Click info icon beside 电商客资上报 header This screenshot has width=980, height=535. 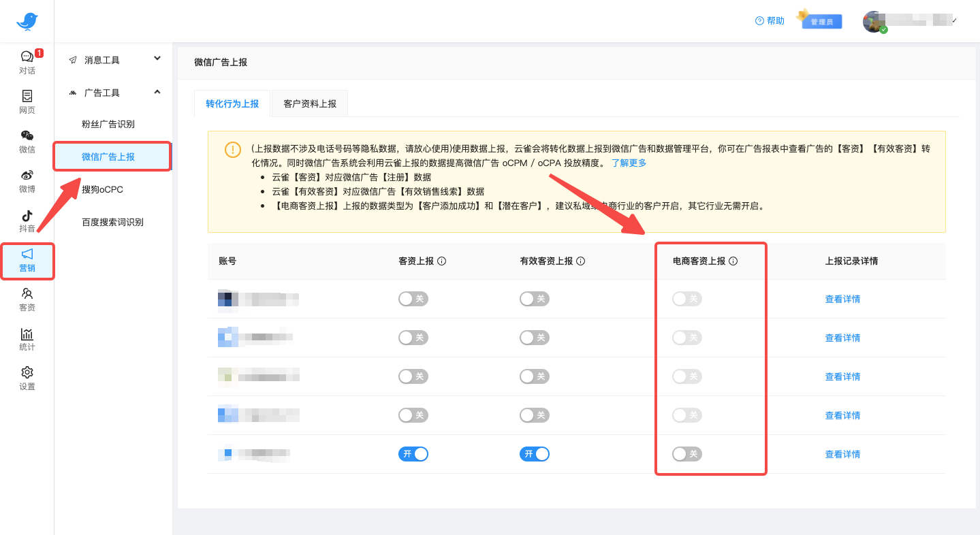[x=733, y=261]
